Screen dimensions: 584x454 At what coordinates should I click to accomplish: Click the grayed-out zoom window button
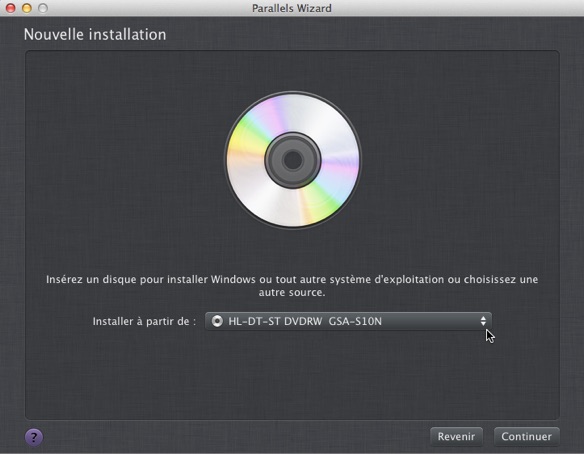43,8
